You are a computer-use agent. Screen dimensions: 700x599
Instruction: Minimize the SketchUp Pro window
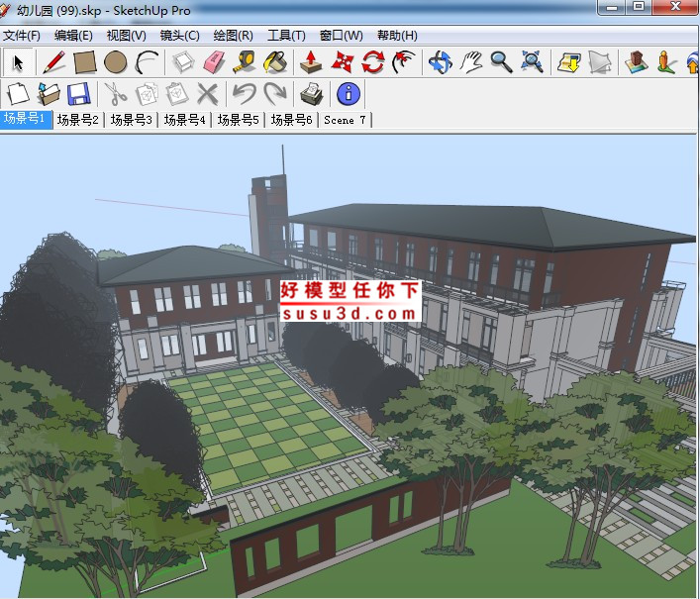click(x=612, y=7)
